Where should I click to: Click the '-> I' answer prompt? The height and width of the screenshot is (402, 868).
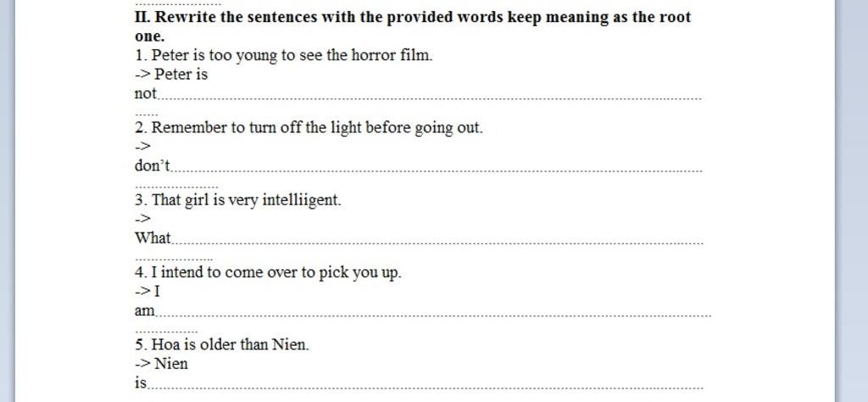147,291
